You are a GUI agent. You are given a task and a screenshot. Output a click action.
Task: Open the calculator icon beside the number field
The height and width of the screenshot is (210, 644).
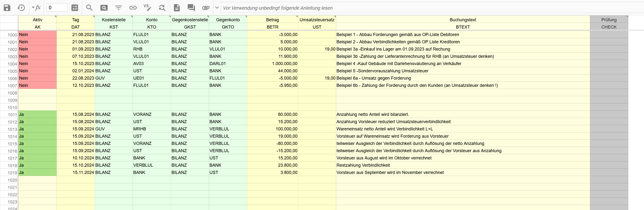click(x=75, y=8)
